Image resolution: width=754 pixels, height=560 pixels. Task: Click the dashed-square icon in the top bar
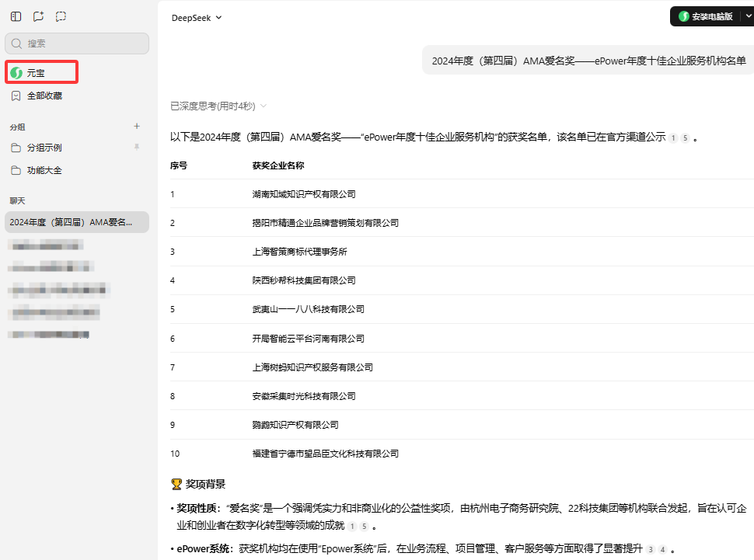click(x=61, y=16)
